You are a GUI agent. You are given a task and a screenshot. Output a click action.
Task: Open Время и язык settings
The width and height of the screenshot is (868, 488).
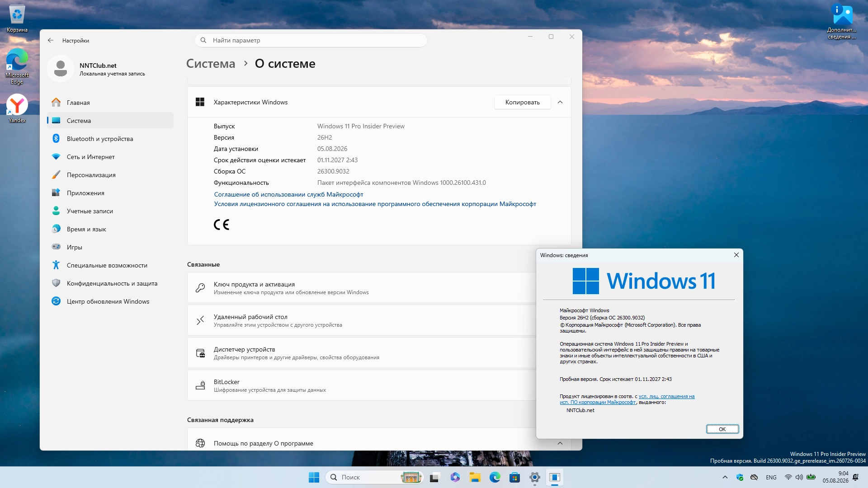110,229
